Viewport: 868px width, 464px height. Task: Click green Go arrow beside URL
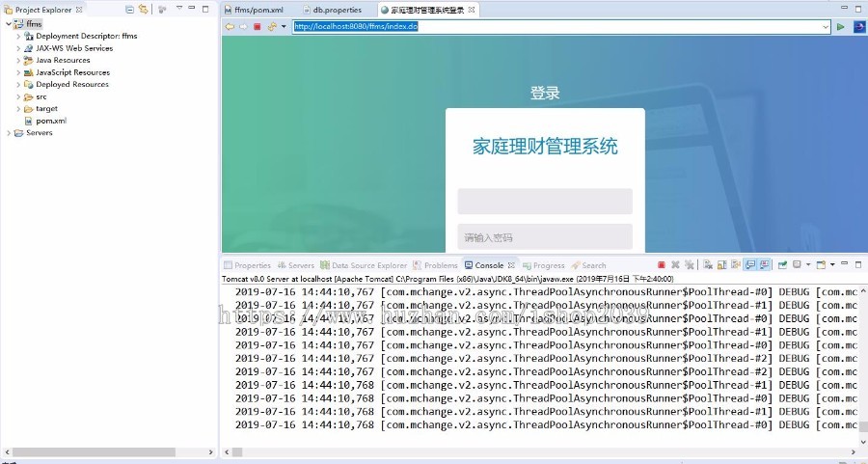point(841,27)
